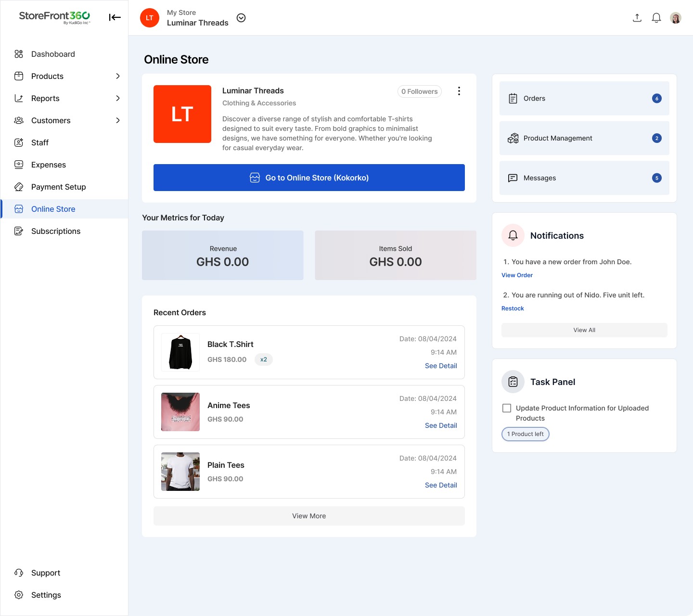Click the Anime Tees product thumbnail
This screenshot has width=693, height=616.
[x=180, y=412]
